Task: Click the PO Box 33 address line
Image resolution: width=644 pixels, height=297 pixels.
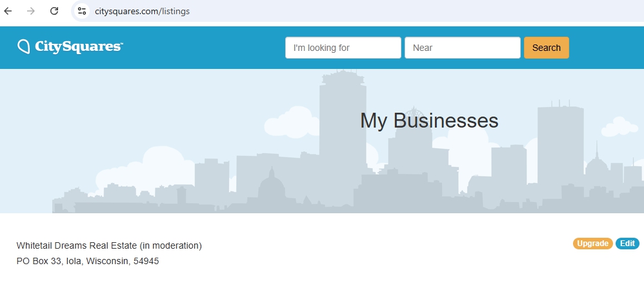Action: [87, 261]
